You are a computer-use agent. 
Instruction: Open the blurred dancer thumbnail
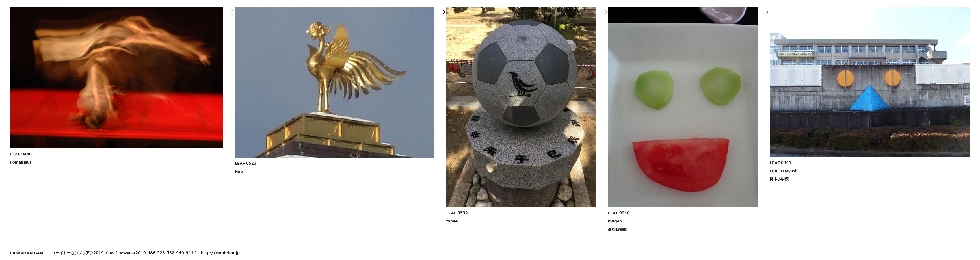[116, 78]
